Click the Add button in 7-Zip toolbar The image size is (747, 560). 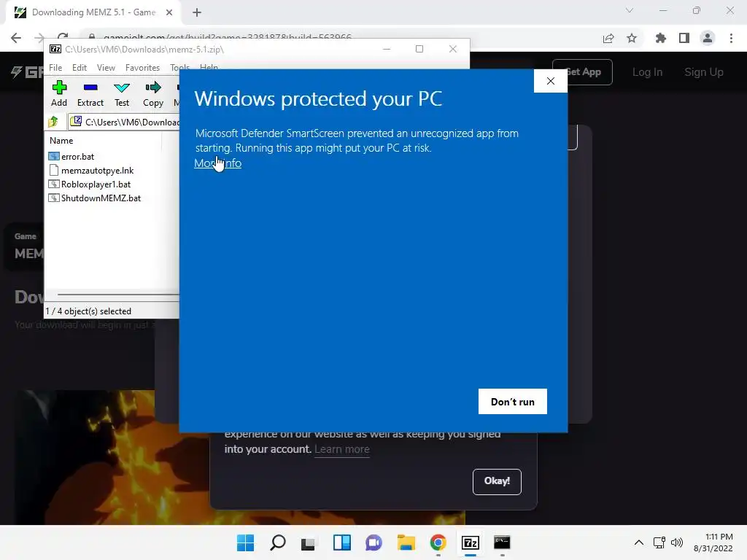pos(59,93)
